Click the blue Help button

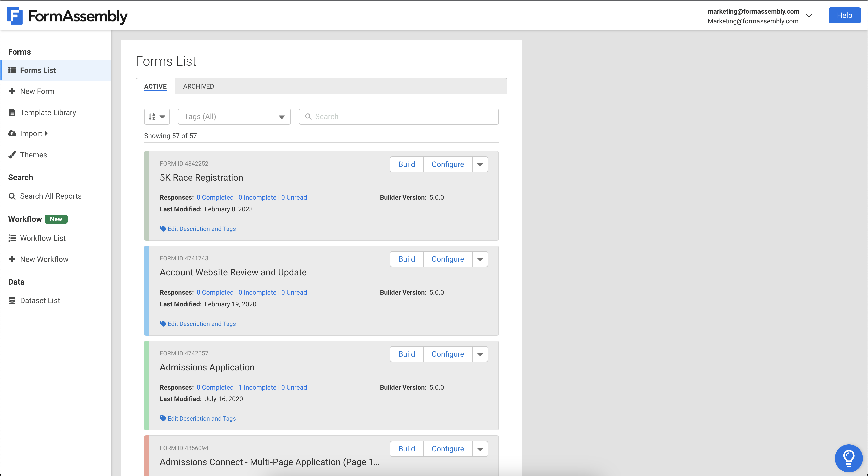(x=844, y=16)
